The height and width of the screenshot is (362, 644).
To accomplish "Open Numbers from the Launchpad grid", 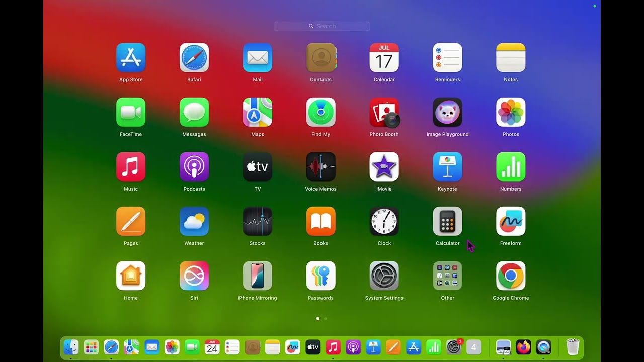I will pyautogui.click(x=511, y=167).
